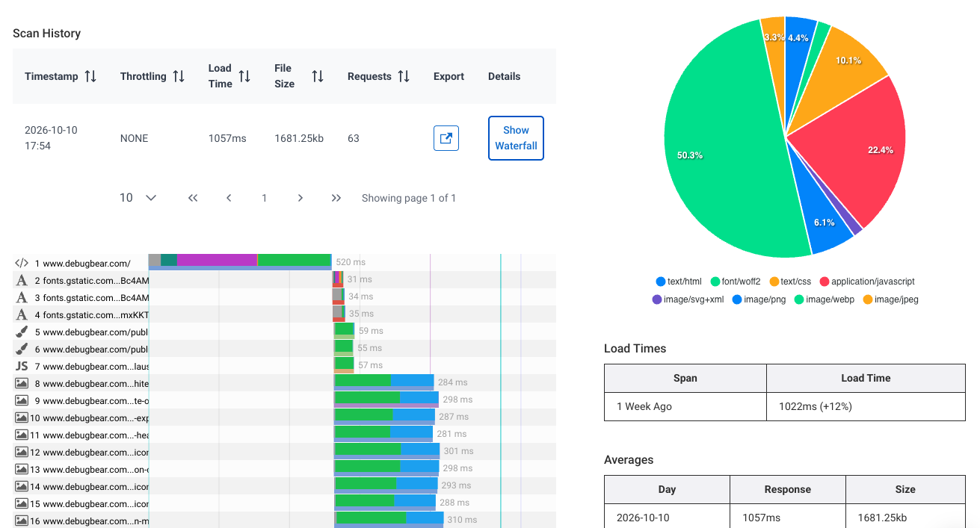The width and height of the screenshot is (980, 528).
Task: Click the font icon on request 4
Action: pos(22,314)
